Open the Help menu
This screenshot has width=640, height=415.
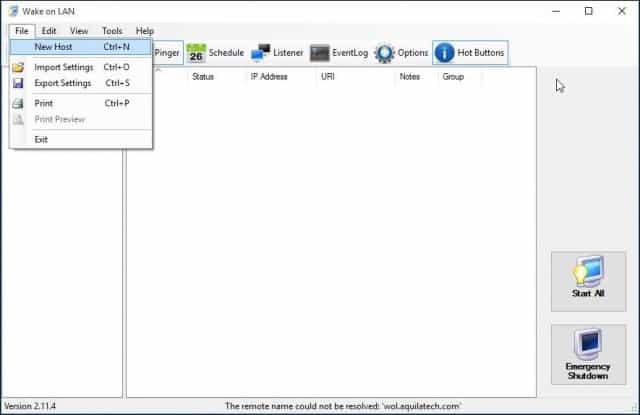pos(144,31)
